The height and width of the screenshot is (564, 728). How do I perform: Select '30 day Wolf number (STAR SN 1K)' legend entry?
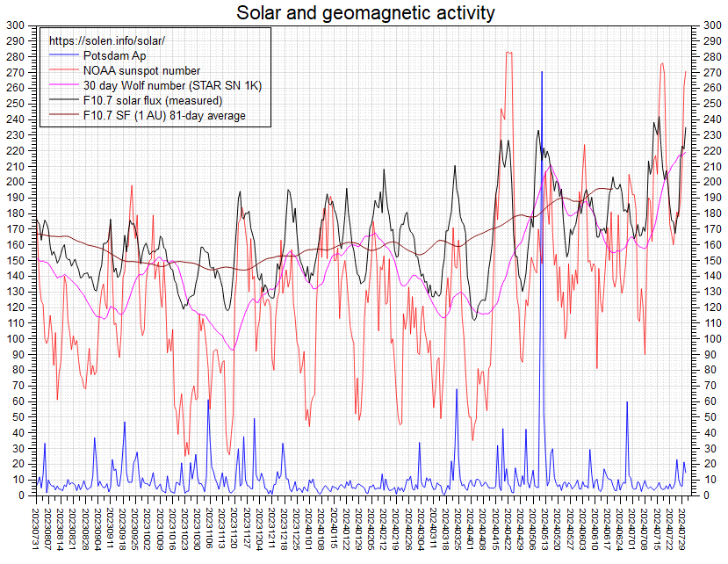(173, 85)
